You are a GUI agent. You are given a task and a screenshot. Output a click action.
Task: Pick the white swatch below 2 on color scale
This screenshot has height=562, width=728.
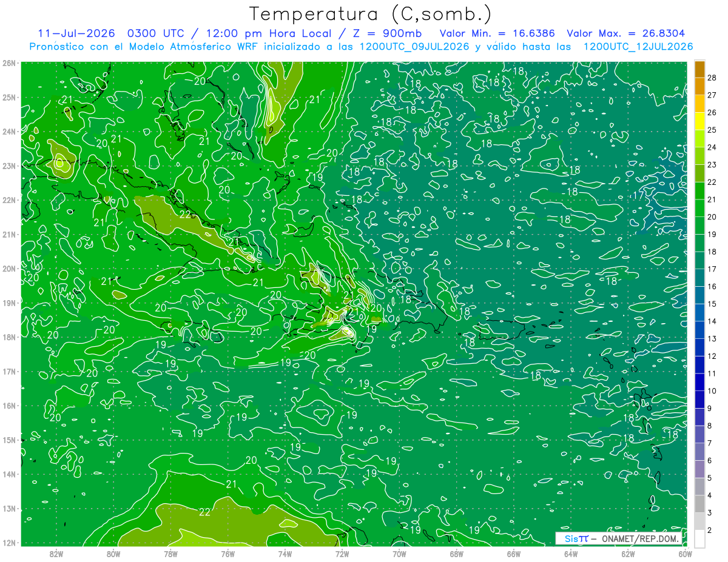click(x=699, y=539)
